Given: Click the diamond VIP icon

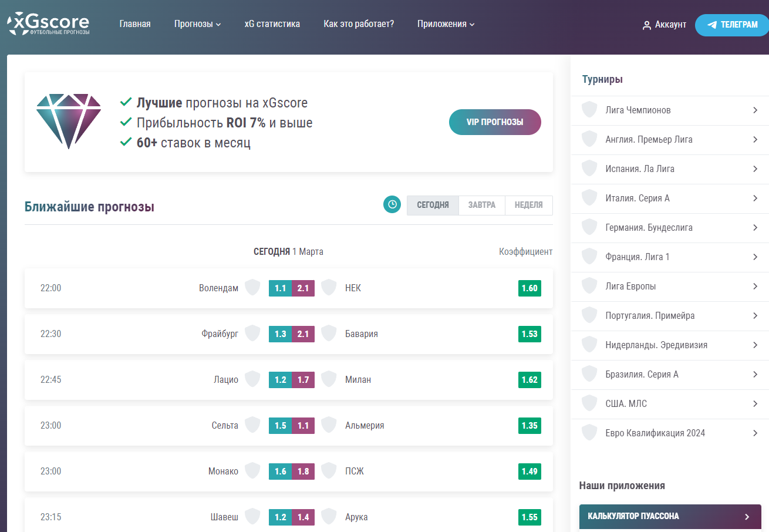Looking at the screenshot, I should [69, 121].
